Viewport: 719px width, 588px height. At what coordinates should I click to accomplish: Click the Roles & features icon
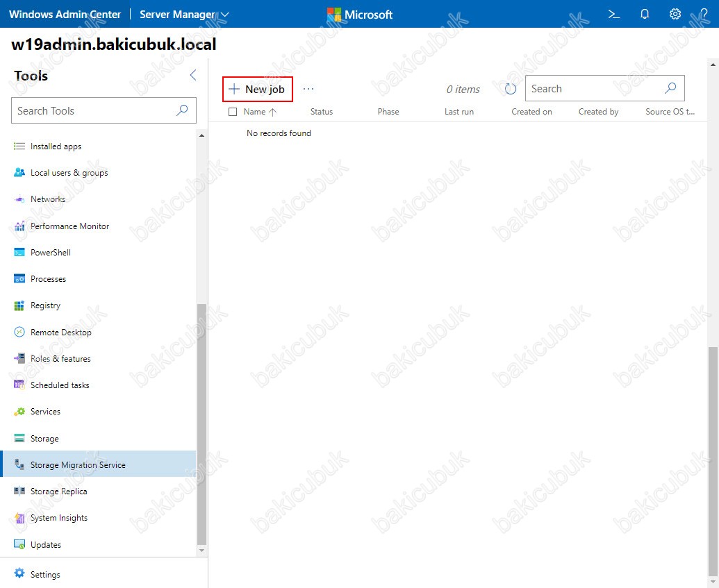pos(19,358)
